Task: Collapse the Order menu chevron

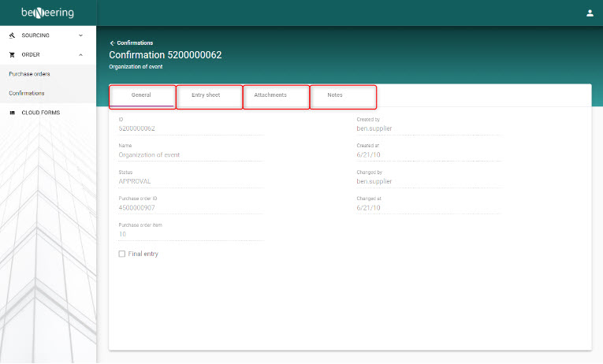Action: point(80,54)
